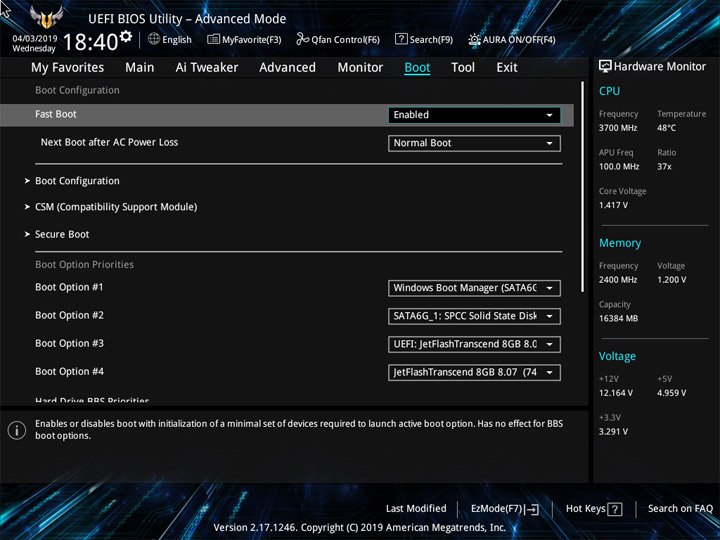This screenshot has width=720, height=540.
Task: Select the Boot tab
Action: click(x=417, y=68)
